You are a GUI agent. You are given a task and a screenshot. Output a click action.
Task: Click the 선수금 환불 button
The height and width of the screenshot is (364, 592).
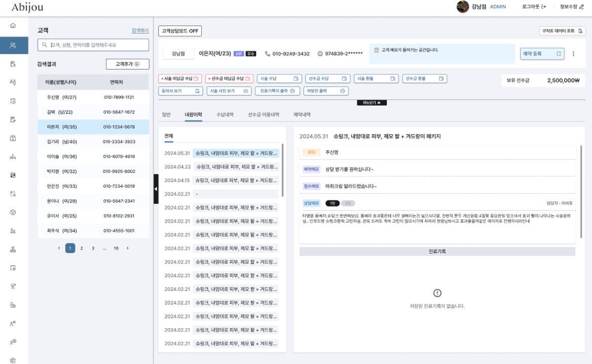(425, 79)
